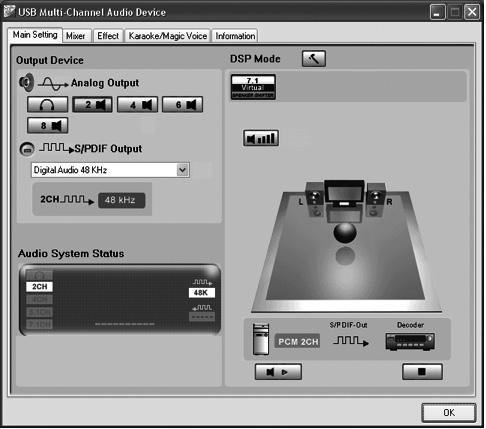Click the left speaker in room view
Screen dimensions: 486x429
[314, 199]
